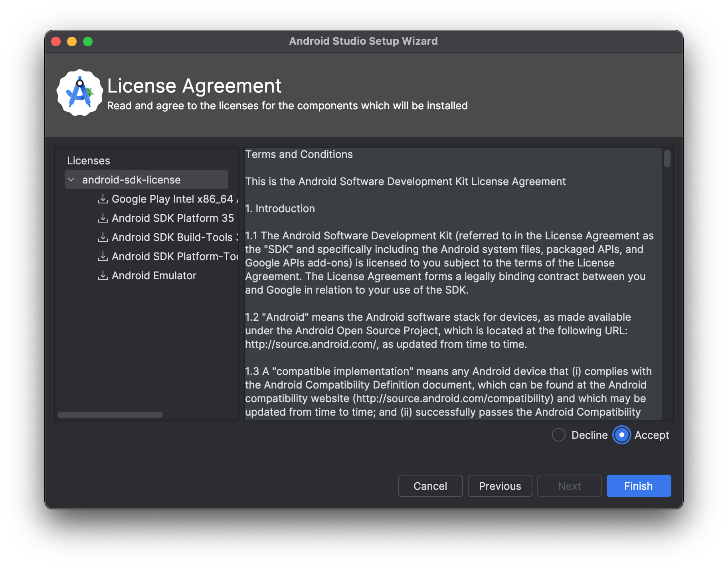This screenshot has width=728, height=568.
Task: Select the Decline radio button
Action: point(559,435)
